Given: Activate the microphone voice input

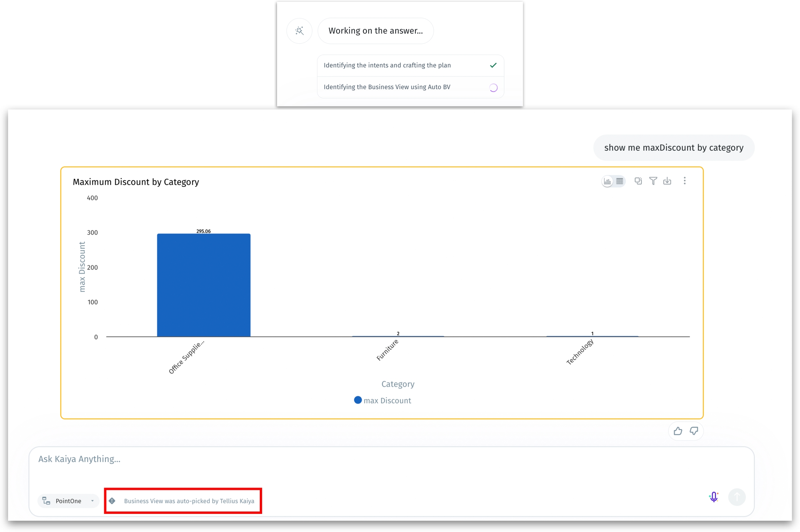Looking at the screenshot, I should (x=714, y=497).
